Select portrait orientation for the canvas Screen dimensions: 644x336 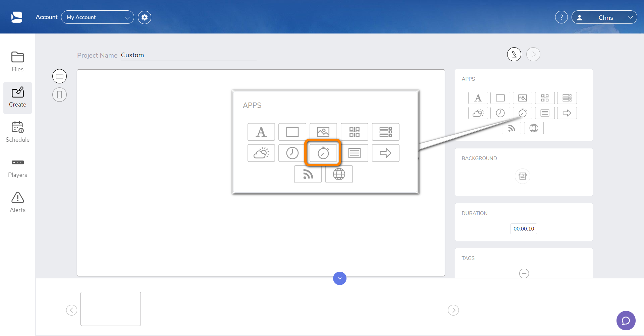59,95
